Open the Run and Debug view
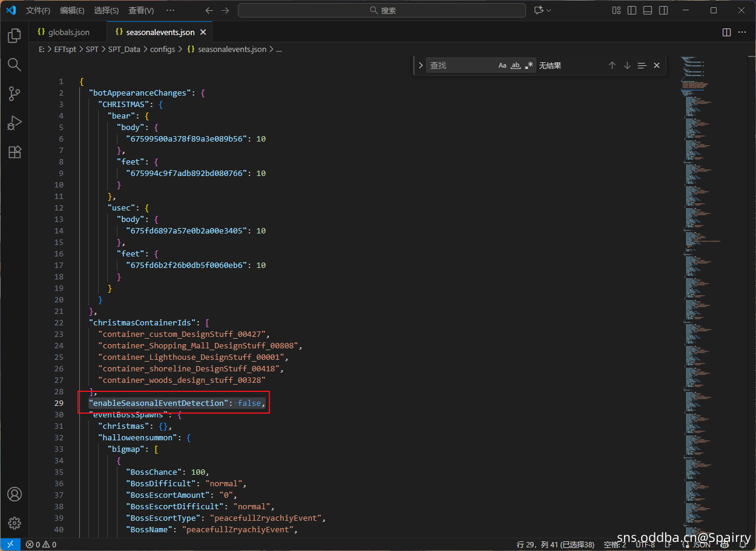This screenshot has height=551, width=756. (15, 123)
